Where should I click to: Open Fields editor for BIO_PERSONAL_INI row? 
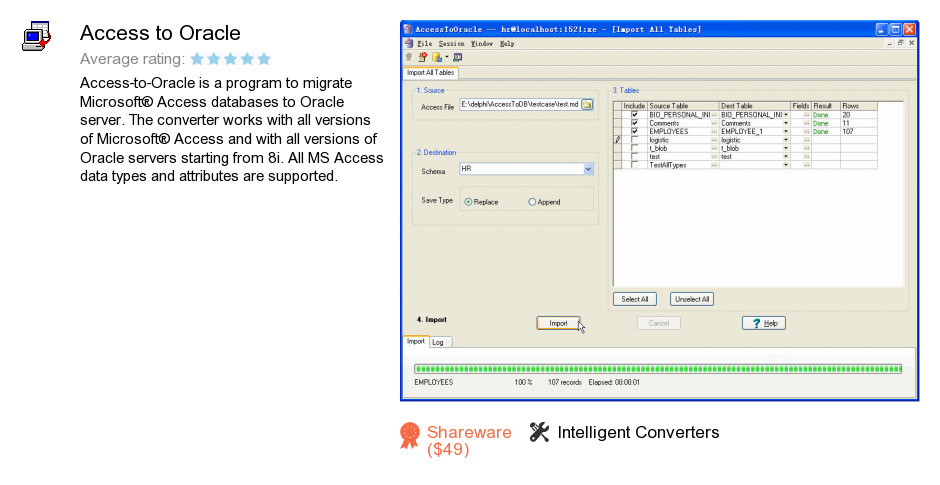click(x=806, y=115)
